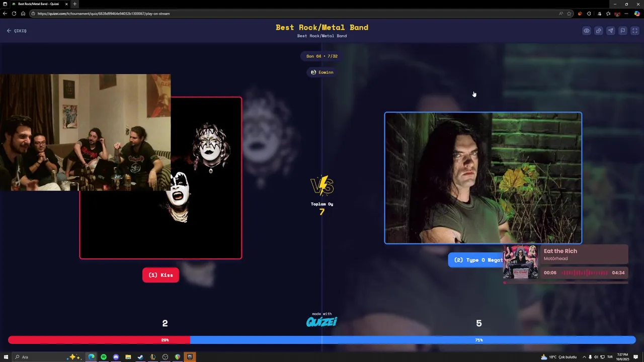Reload the page with the refresh icon
This screenshot has height=362, width=644.
click(14, 14)
